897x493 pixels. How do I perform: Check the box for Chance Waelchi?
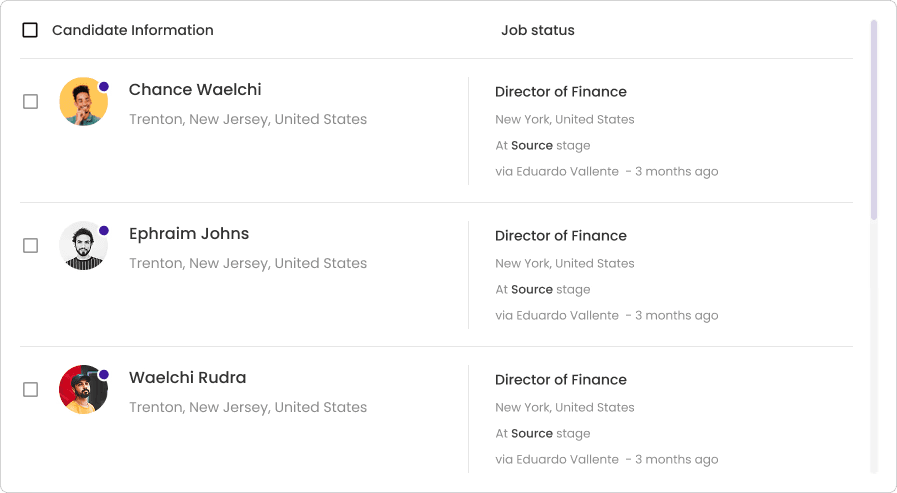(31, 101)
